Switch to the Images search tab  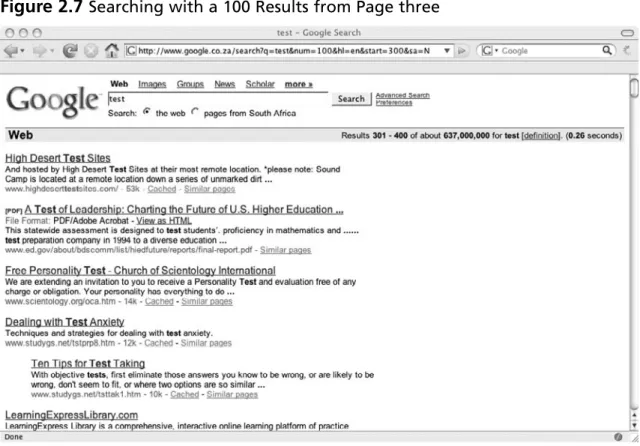click(152, 84)
